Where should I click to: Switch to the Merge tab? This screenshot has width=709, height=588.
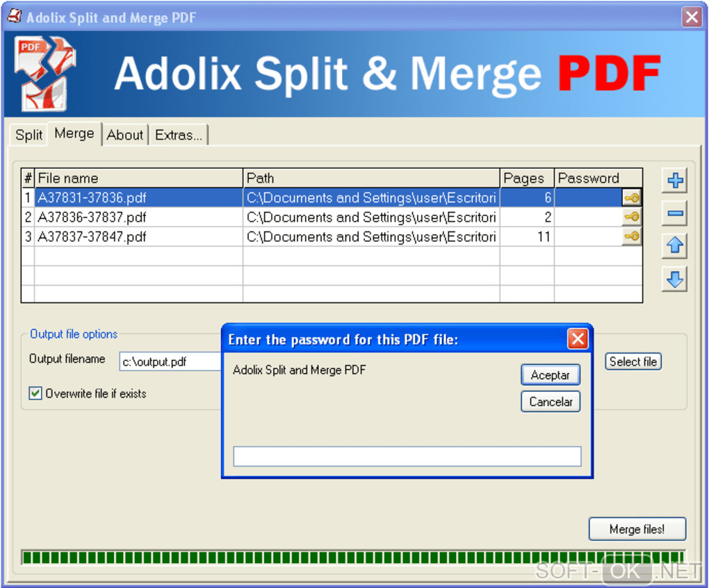pyautogui.click(x=74, y=133)
